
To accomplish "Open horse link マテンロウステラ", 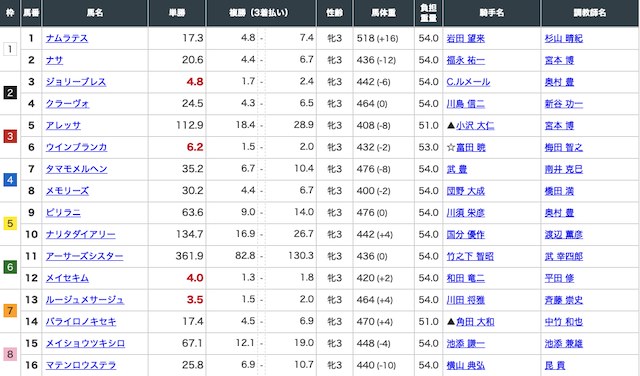I will (x=80, y=365).
